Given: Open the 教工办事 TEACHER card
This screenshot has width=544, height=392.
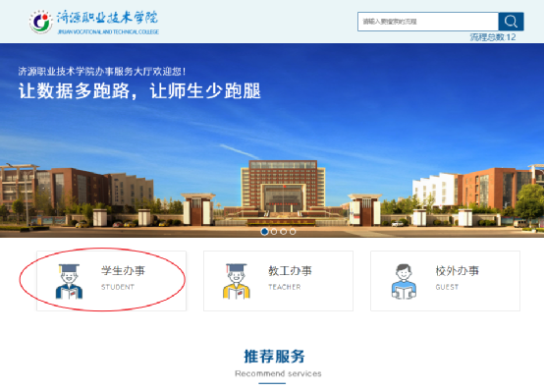Looking at the screenshot, I should (278, 281).
